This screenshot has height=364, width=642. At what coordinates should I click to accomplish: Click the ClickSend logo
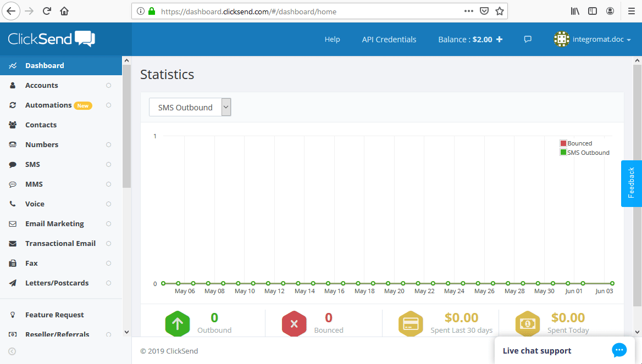point(52,39)
